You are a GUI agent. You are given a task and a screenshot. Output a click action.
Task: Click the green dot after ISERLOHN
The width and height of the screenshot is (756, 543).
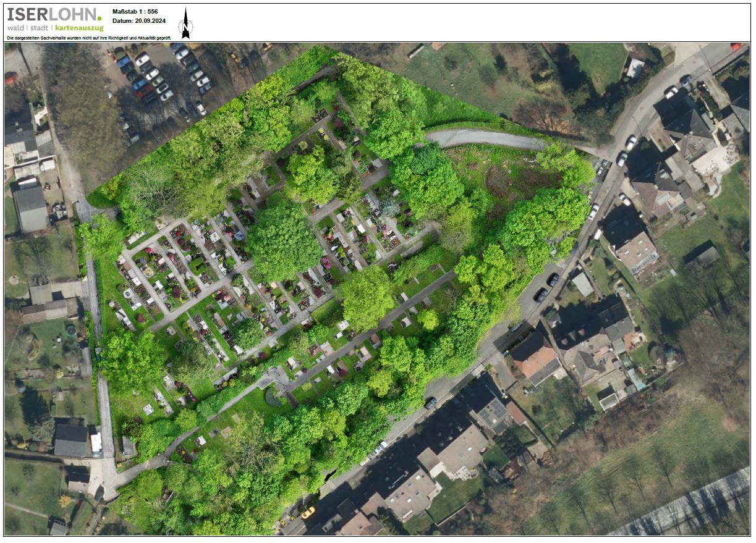100,19
